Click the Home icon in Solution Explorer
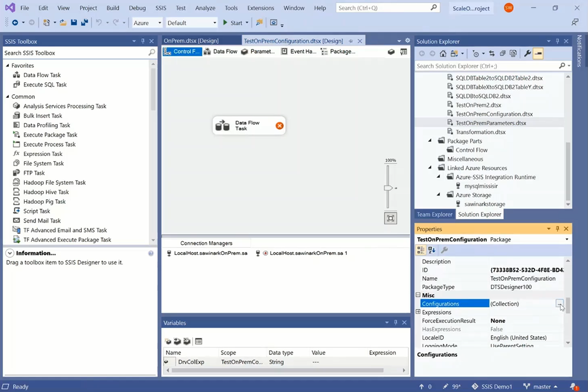The image size is (588, 392). coord(443,54)
